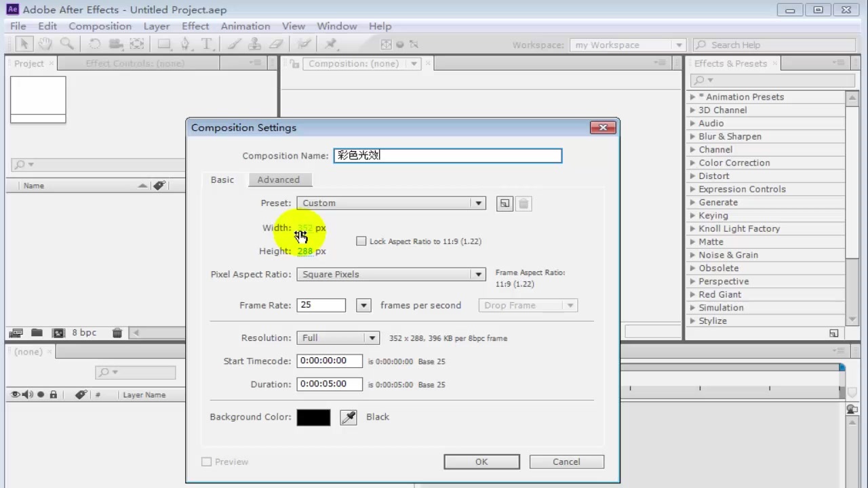Open the Preset dropdown

[391, 203]
